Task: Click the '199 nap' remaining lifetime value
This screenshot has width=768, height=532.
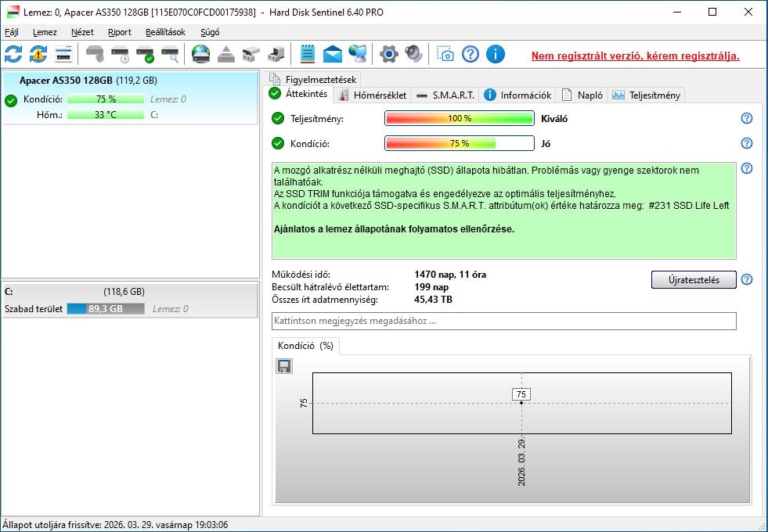Action: (431, 287)
